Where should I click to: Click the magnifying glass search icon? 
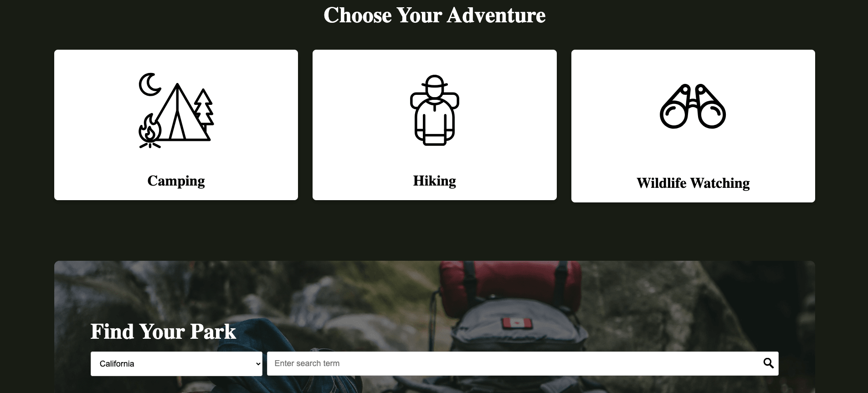768,363
